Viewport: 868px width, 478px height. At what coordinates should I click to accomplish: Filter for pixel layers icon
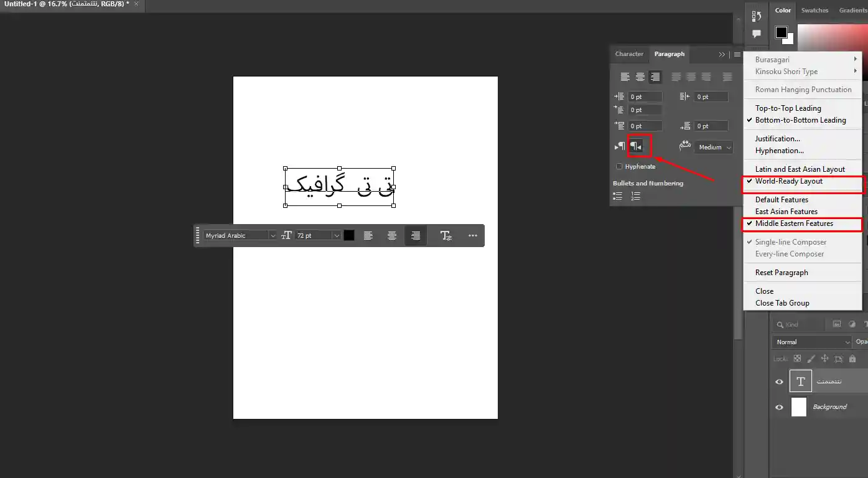point(837,324)
